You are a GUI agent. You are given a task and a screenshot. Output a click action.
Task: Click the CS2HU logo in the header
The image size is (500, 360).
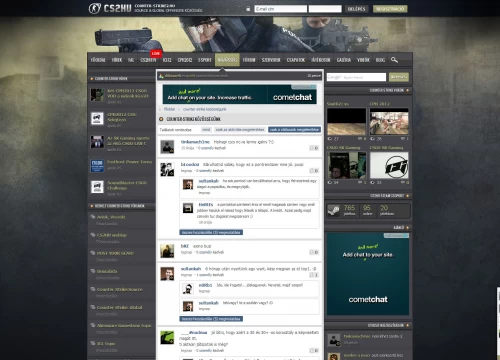pyautogui.click(x=110, y=8)
